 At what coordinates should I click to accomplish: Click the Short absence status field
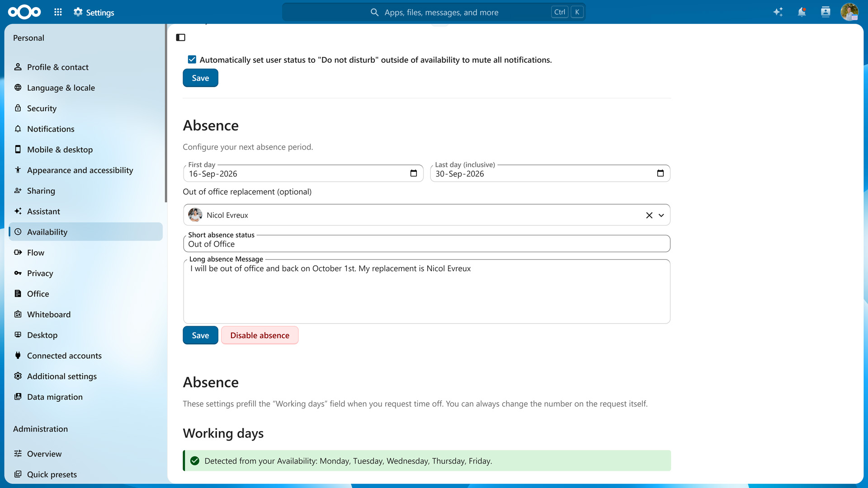click(x=426, y=244)
